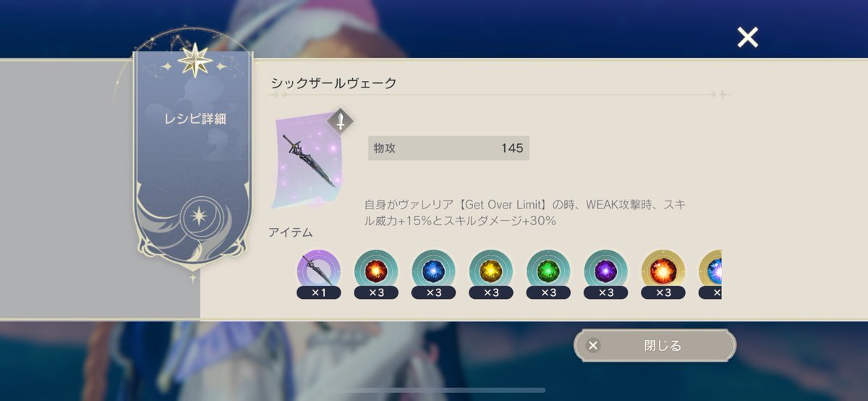868x401 pixels.
Task: Click the small x icon inside 閉じる
Action: pyautogui.click(x=593, y=345)
